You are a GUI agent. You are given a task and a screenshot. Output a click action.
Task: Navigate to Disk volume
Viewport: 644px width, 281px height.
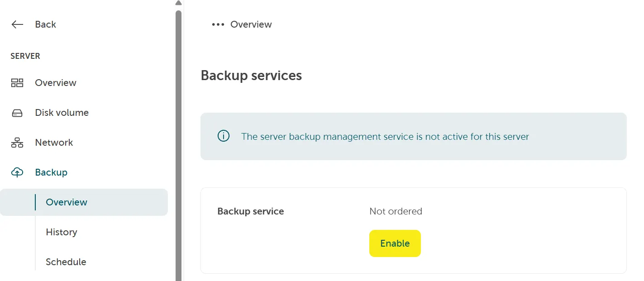pos(61,112)
